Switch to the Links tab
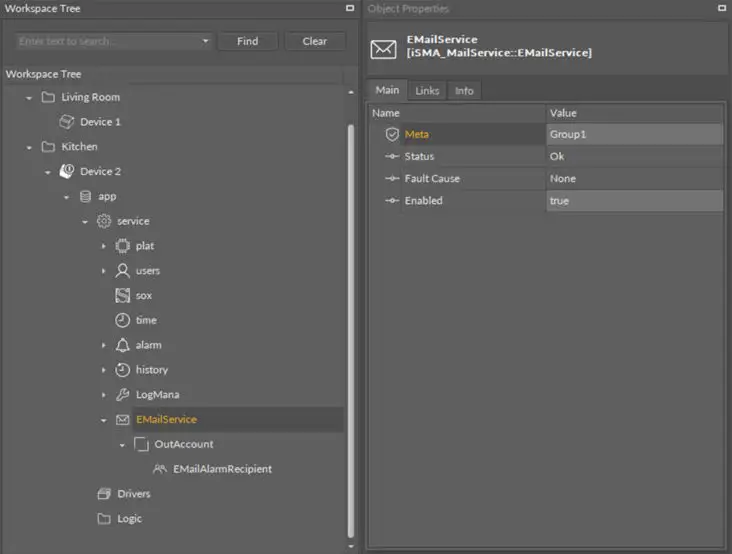This screenshot has width=732, height=554. (x=427, y=91)
